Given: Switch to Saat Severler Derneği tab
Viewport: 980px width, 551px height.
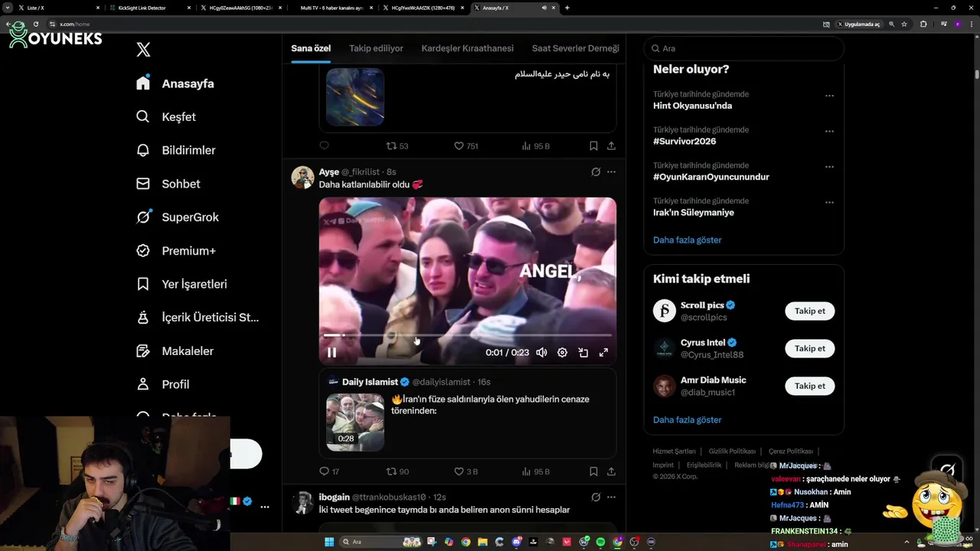Looking at the screenshot, I should pos(576,48).
